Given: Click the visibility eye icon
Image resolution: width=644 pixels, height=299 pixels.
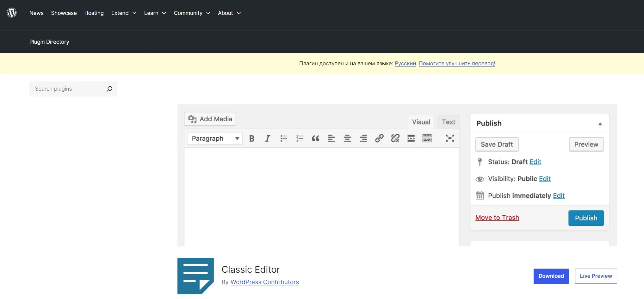Looking at the screenshot, I should point(480,179).
